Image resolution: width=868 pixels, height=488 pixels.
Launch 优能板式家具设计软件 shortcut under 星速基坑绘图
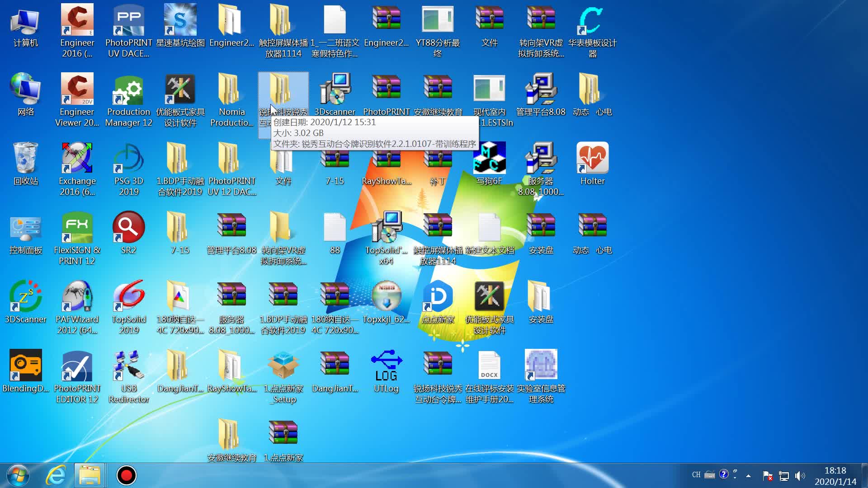180,100
